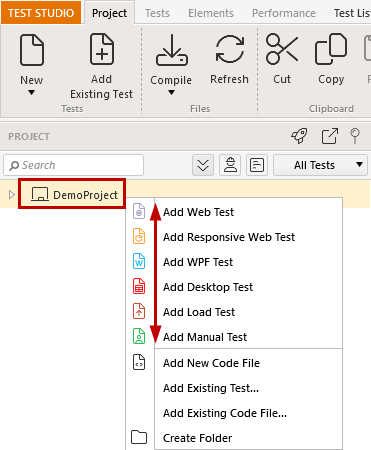Click the New test ribbon icon

pyautogui.click(x=32, y=50)
